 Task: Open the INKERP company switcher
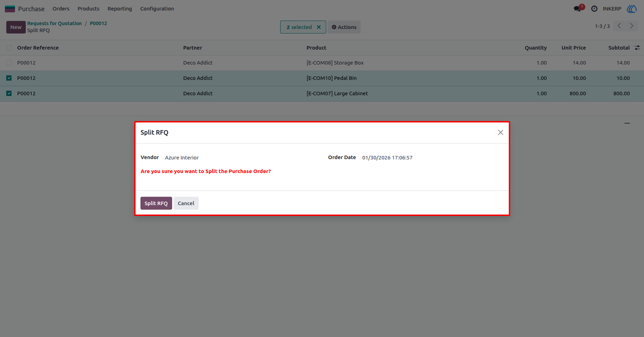(612, 9)
